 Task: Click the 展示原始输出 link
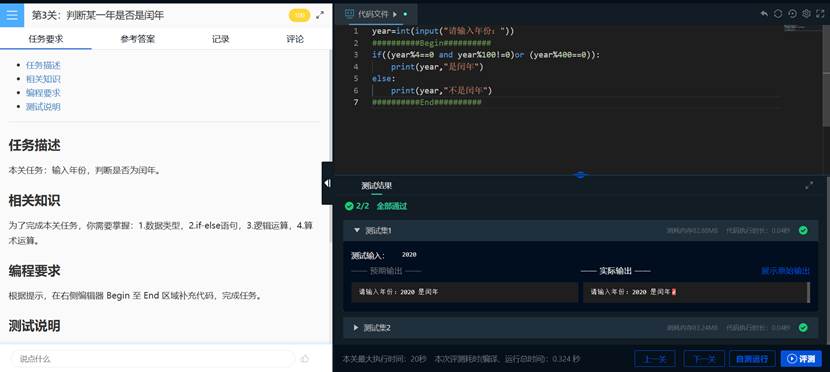tap(786, 270)
